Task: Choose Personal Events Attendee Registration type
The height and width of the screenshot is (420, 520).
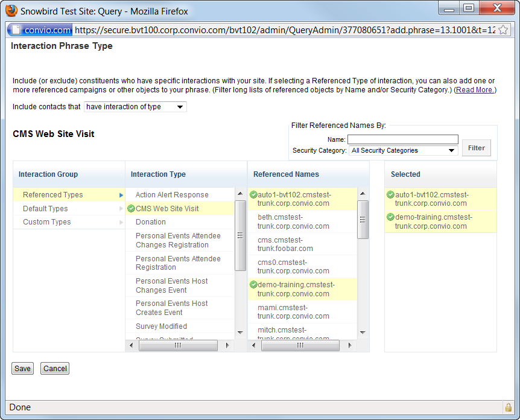Action: (x=180, y=262)
